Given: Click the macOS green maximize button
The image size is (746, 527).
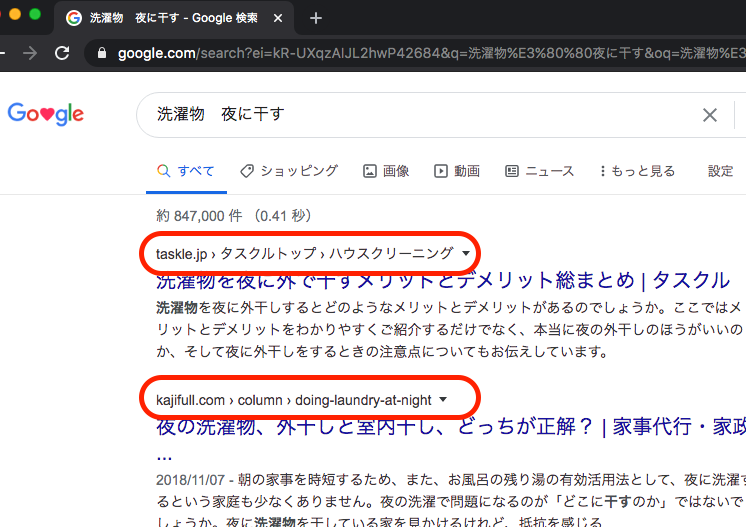Looking at the screenshot, I should pos(35,14).
